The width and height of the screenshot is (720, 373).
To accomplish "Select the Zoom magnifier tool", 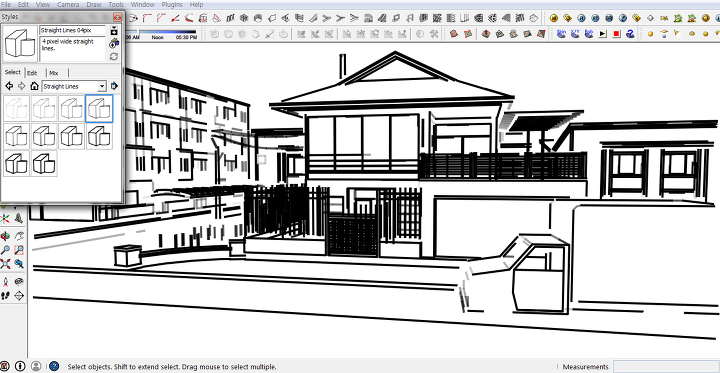I will [x=6, y=250].
